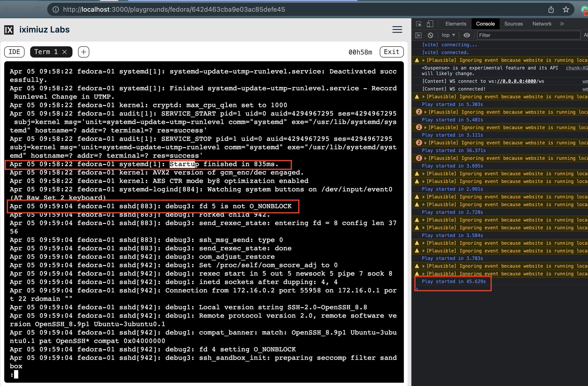Expand a Plausible warning message

coord(423,60)
